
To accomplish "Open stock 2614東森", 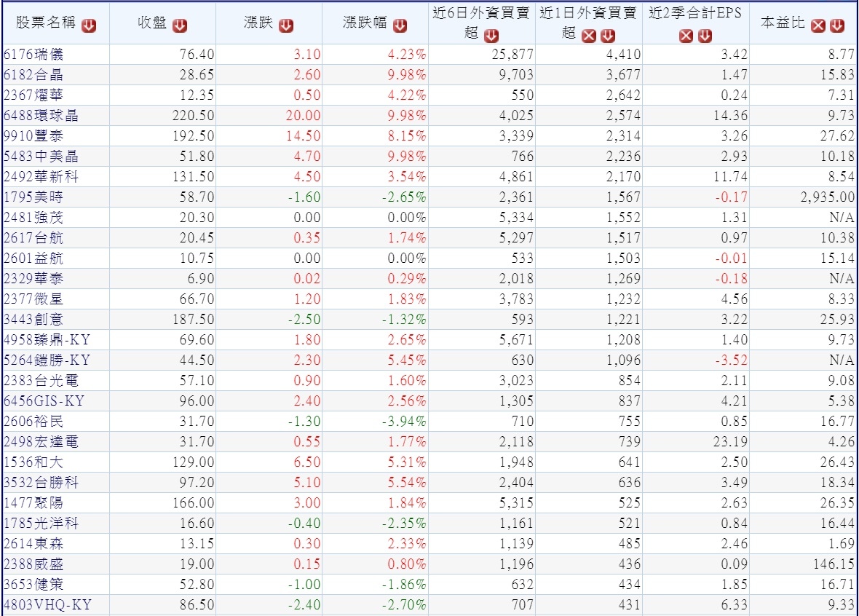I will pyautogui.click(x=33, y=544).
